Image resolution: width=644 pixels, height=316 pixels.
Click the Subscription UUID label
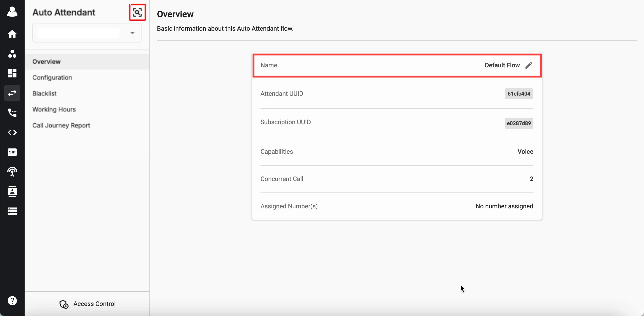tap(286, 122)
